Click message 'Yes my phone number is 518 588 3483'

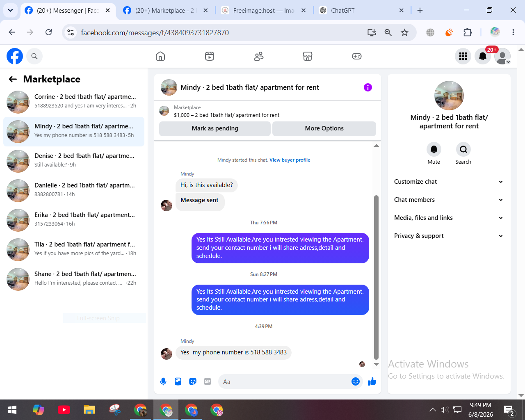tap(233, 352)
